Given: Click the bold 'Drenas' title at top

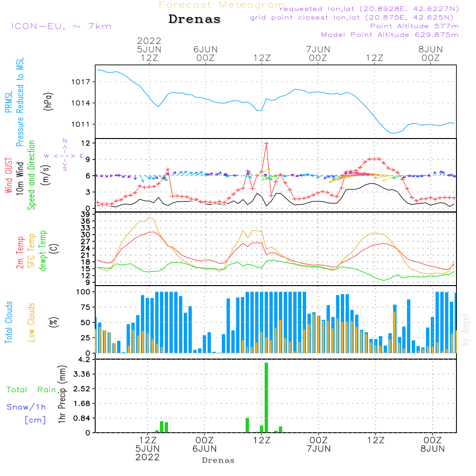Looking at the screenshot, I should point(194,19).
